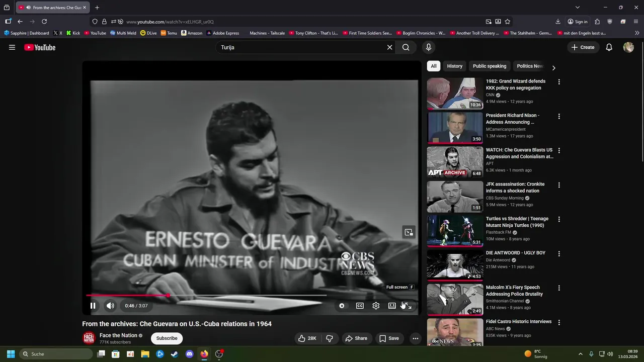Toggle closed captions with the CC button

[360, 306]
